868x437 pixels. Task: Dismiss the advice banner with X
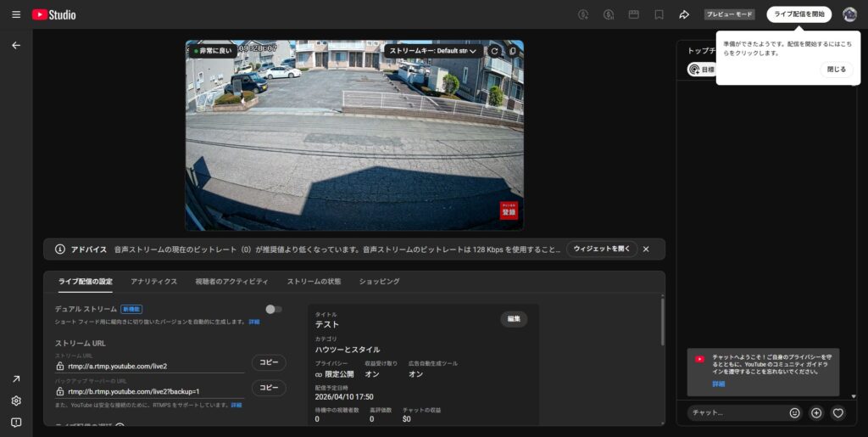tap(645, 249)
